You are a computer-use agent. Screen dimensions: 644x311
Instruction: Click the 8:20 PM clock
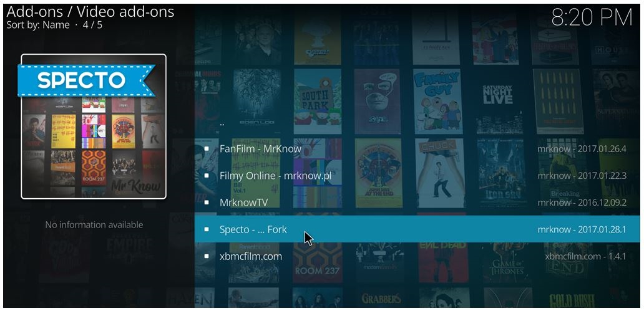(592, 17)
